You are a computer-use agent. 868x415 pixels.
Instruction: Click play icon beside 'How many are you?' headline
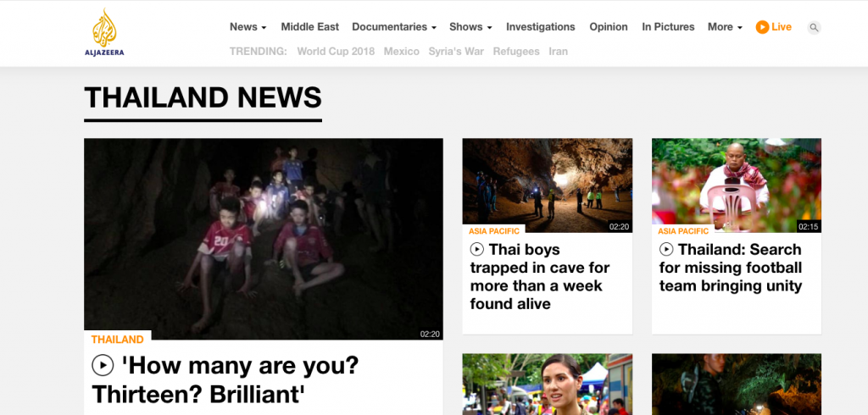coord(103,365)
